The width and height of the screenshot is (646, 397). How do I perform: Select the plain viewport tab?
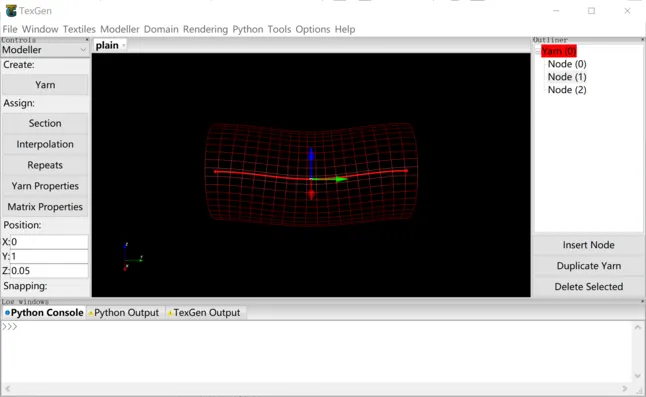[107, 45]
